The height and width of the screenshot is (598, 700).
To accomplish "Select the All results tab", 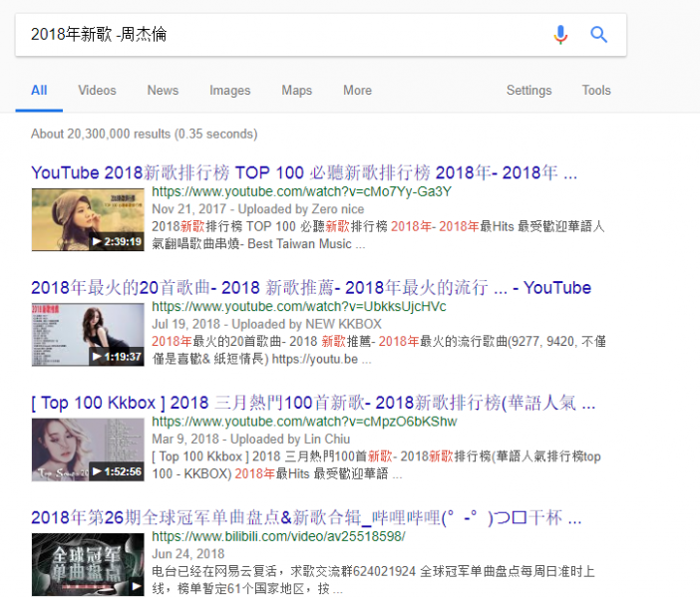I will click(39, 91).
